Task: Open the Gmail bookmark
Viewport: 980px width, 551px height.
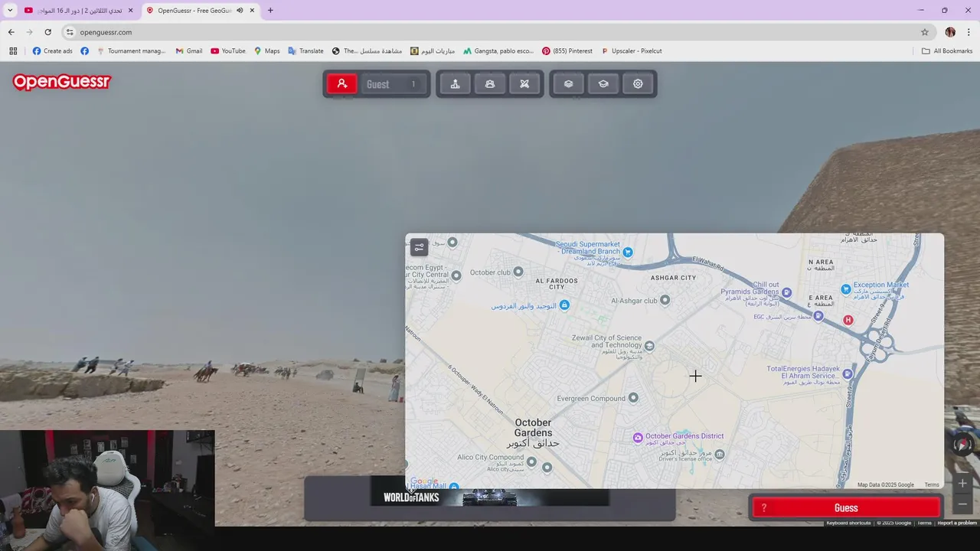Action: pyautogui.click(x=188, y=51)
